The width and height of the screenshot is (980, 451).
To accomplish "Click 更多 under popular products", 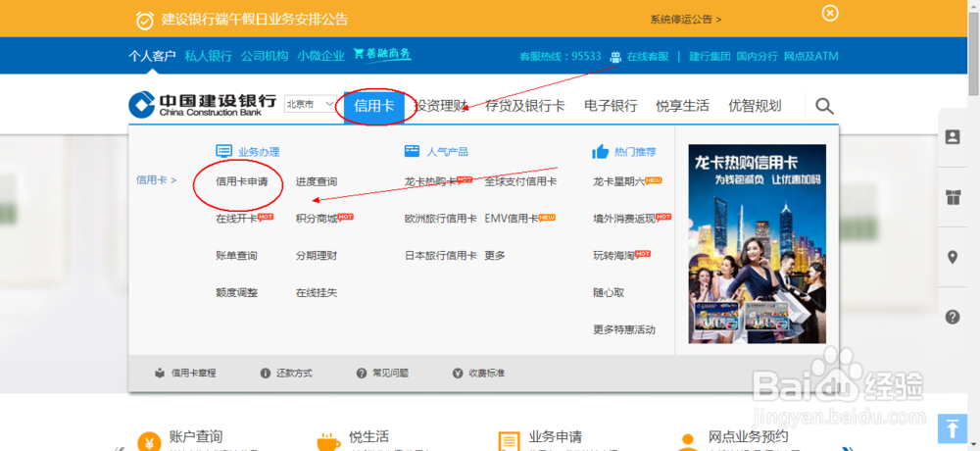I will [x=494, y=256].
